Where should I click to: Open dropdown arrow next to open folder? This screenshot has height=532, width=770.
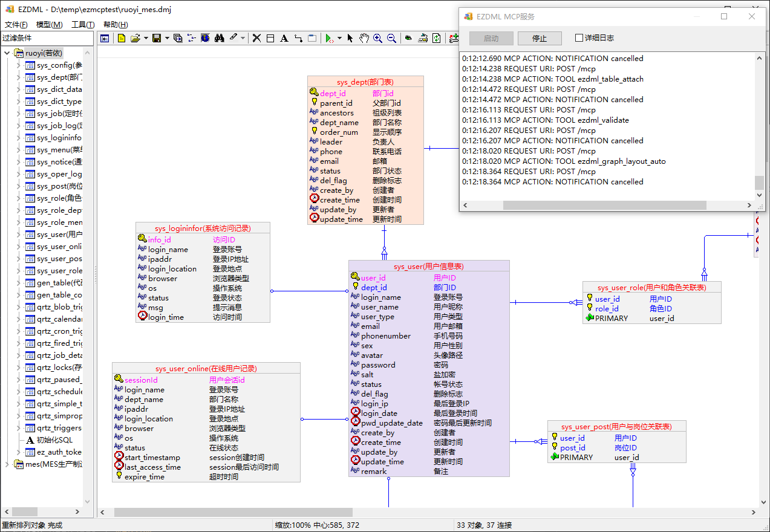pos(146,38)
